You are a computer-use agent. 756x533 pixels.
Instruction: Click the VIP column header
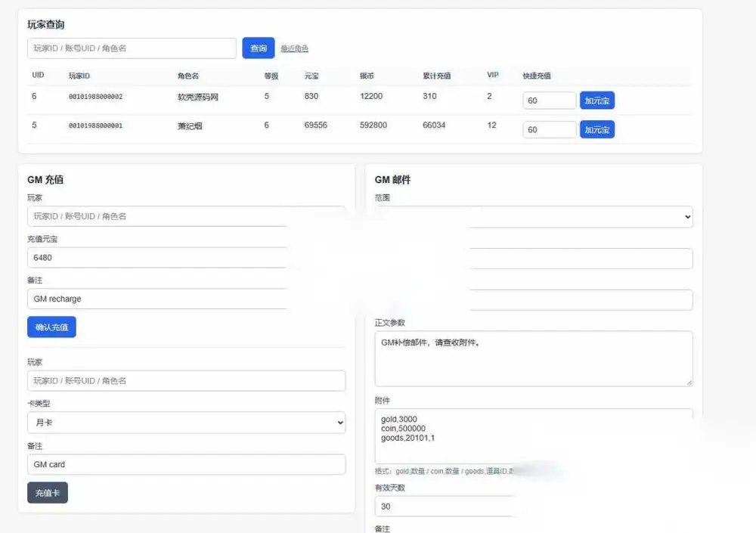click(x=493, y=76)
